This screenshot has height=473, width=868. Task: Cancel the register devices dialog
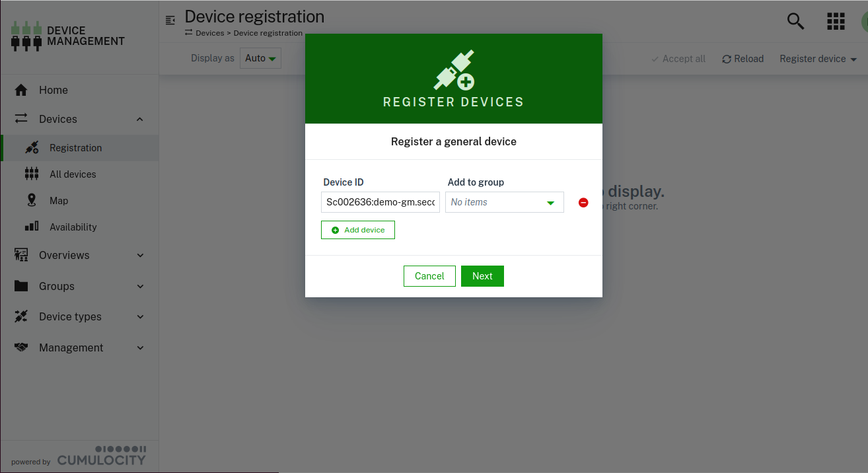tap(429, 276)
